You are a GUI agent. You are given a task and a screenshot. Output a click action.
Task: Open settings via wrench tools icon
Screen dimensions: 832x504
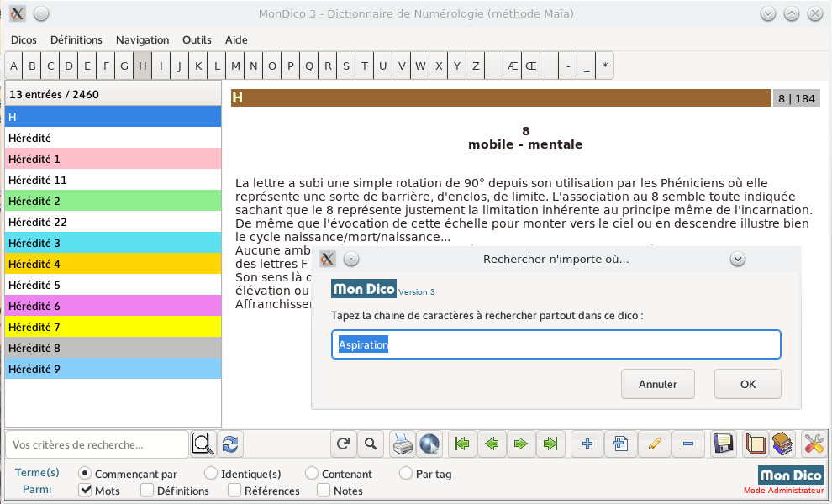pos(813,444)
